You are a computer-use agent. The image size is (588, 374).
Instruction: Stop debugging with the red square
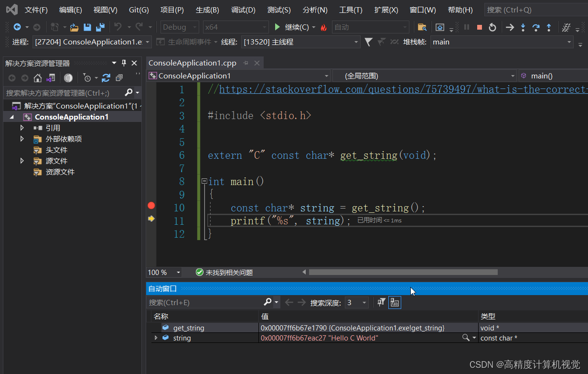click(480, 27)
